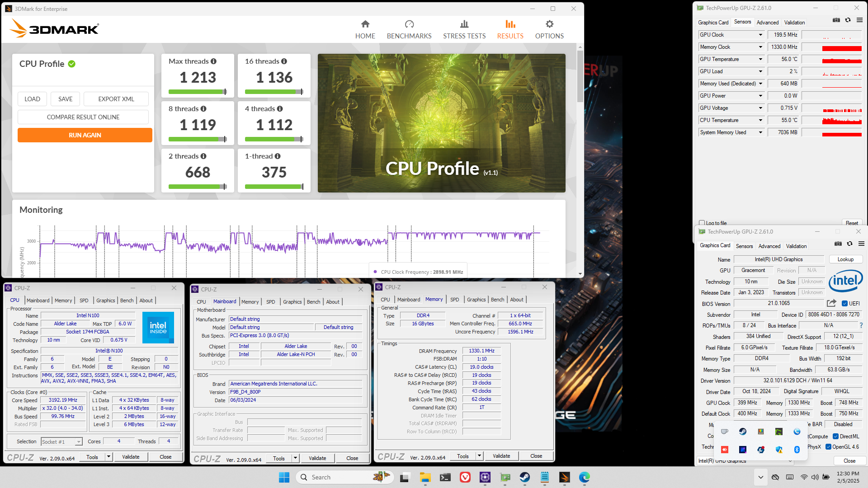
Task: Open 3DMark OPTIONS gear
Action: (549, 30)
